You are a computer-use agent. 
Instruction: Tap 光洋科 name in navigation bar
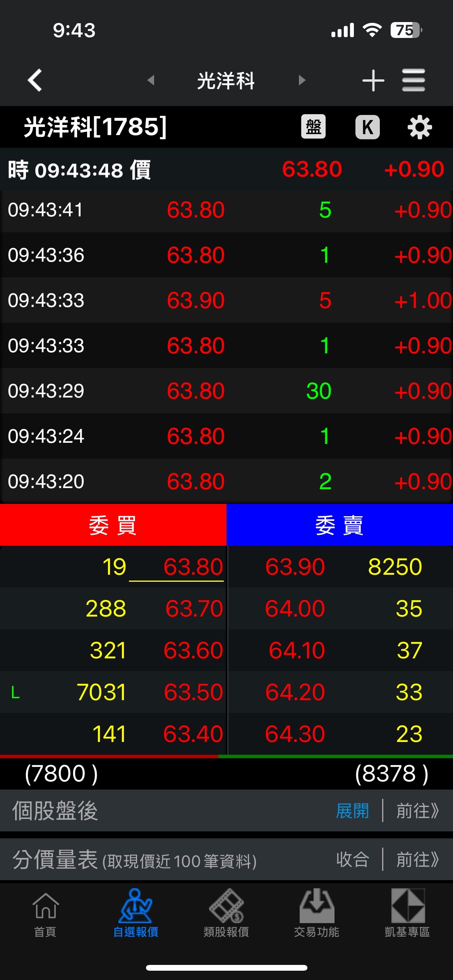[226, 81]
